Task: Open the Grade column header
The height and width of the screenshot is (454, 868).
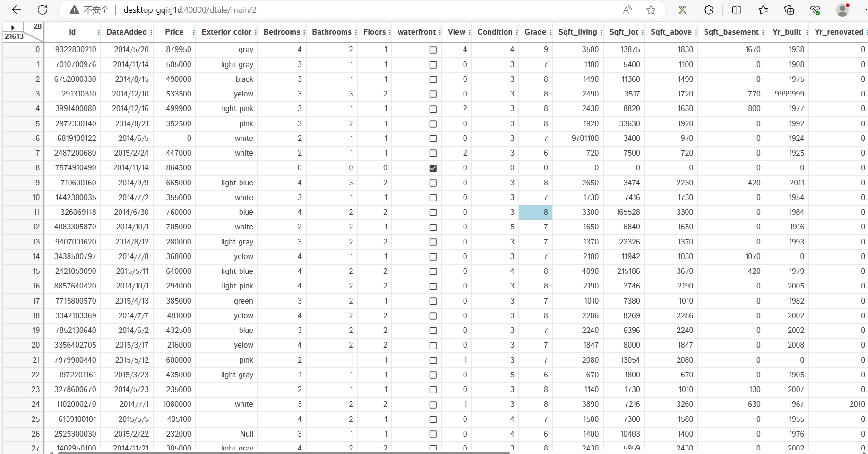Action: tap(535, 32)
